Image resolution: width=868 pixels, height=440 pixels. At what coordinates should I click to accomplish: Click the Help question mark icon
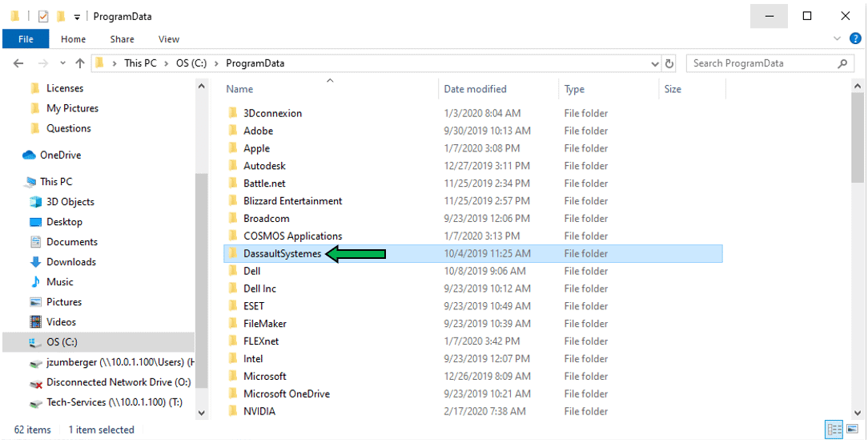pos(855,38)
